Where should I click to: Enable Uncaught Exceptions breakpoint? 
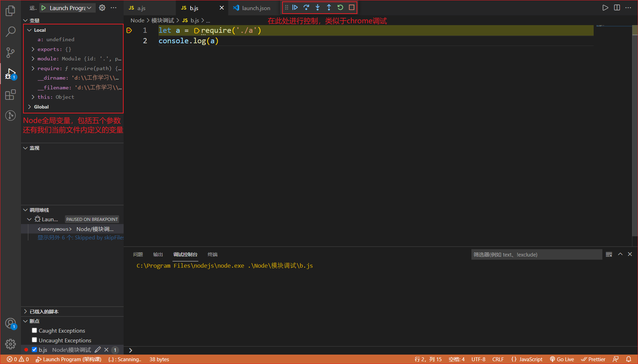click(x=34, y=340)
